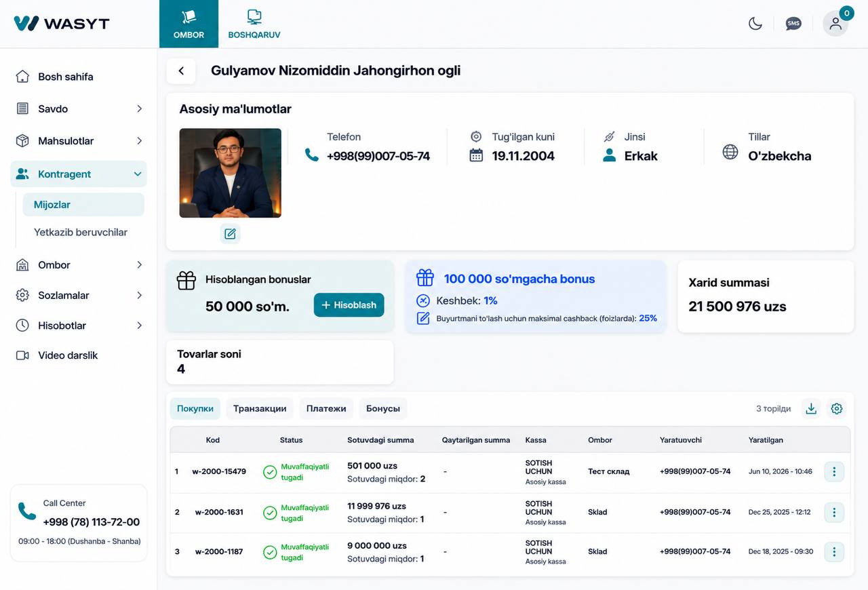Screen dimensions: 868x590
Task: Click the Kod column header
Action: (x=213, y=440)
